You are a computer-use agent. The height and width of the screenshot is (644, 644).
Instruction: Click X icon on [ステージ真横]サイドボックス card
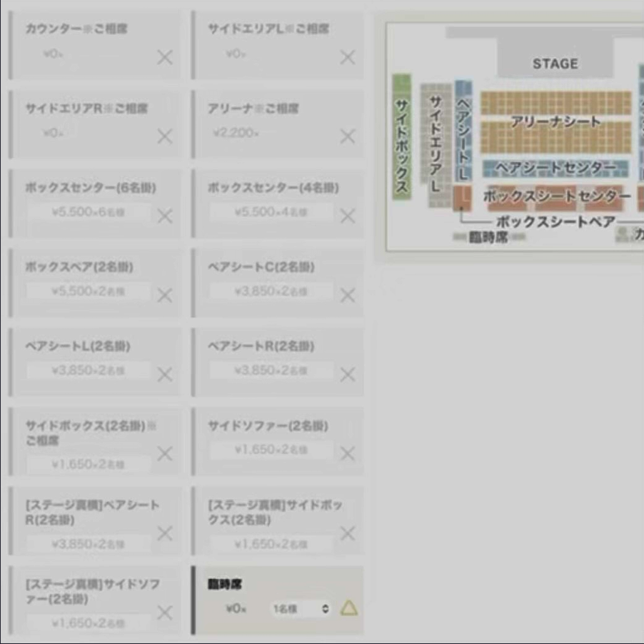(x=348, y=533)
